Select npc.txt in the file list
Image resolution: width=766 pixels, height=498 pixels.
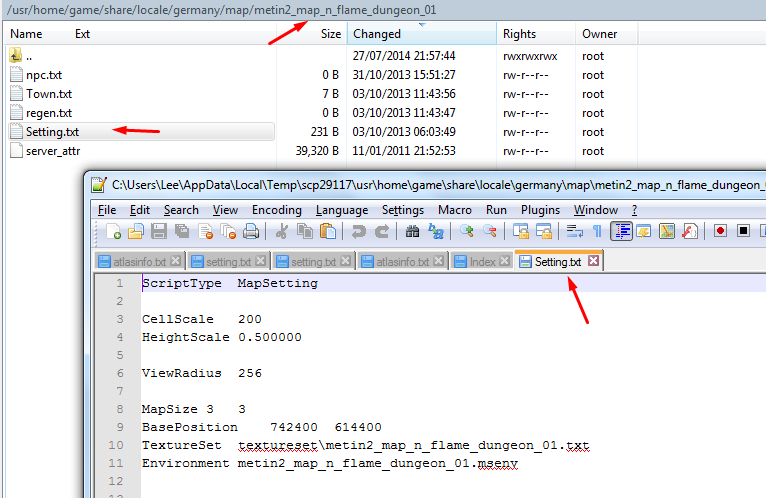tap(36, 75)
